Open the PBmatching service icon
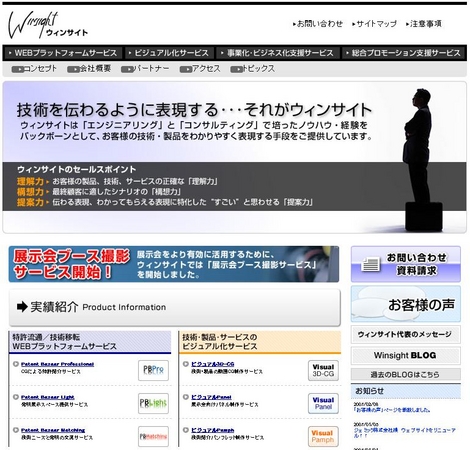Viewport: 470px width, 450px height. 153,436
